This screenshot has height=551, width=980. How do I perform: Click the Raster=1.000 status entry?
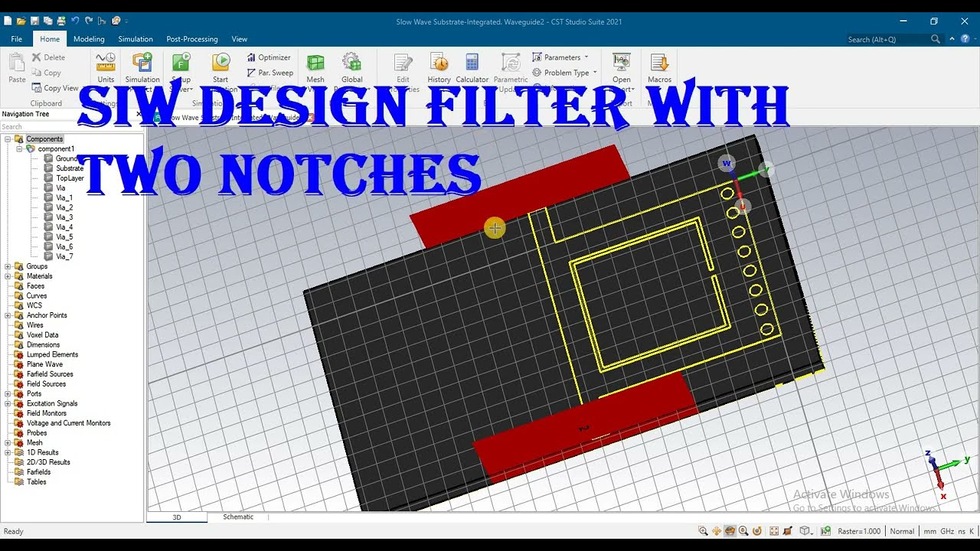click(859, 531)
